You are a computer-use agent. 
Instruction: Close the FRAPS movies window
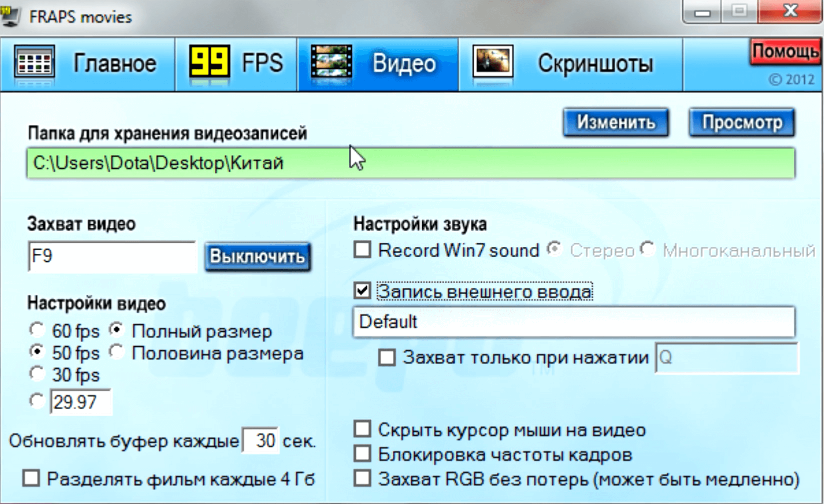pos(790,11)
